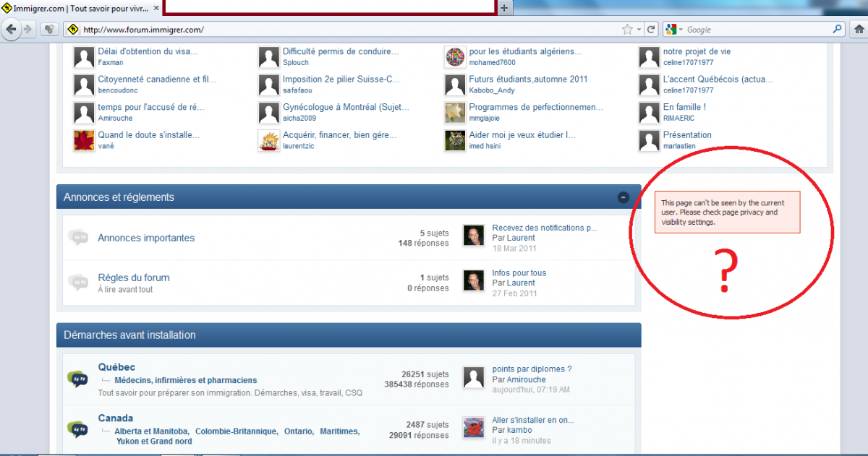
Task: Open the Règles du forum link
Action: point(134,278)
